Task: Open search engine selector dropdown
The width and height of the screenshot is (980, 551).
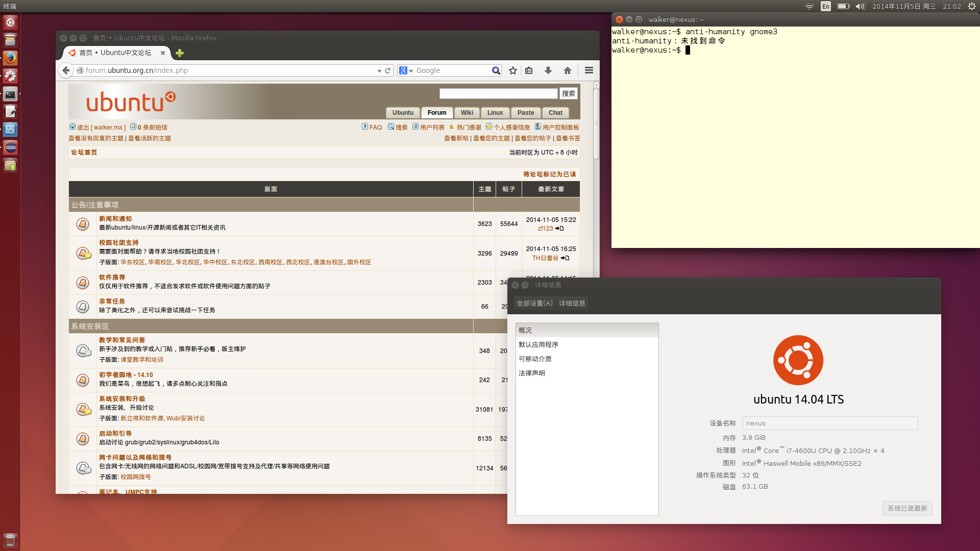Action: tap(406, 70)
